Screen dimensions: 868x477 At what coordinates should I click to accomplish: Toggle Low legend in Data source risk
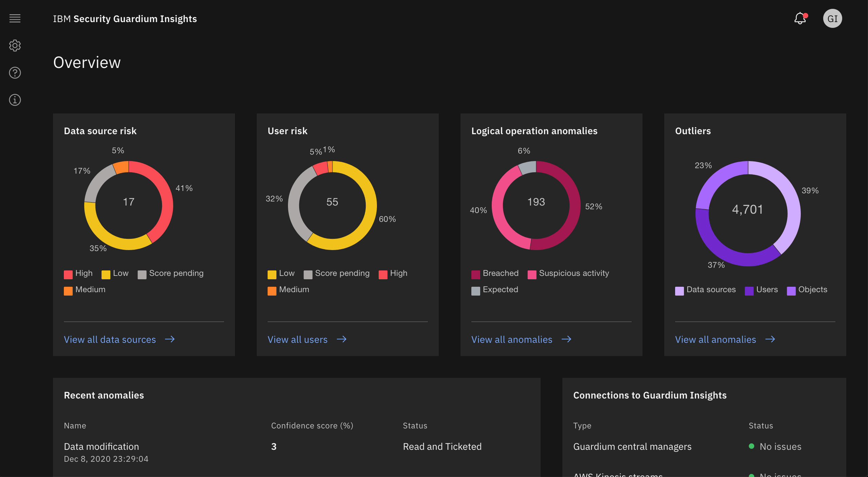[115, 273]
